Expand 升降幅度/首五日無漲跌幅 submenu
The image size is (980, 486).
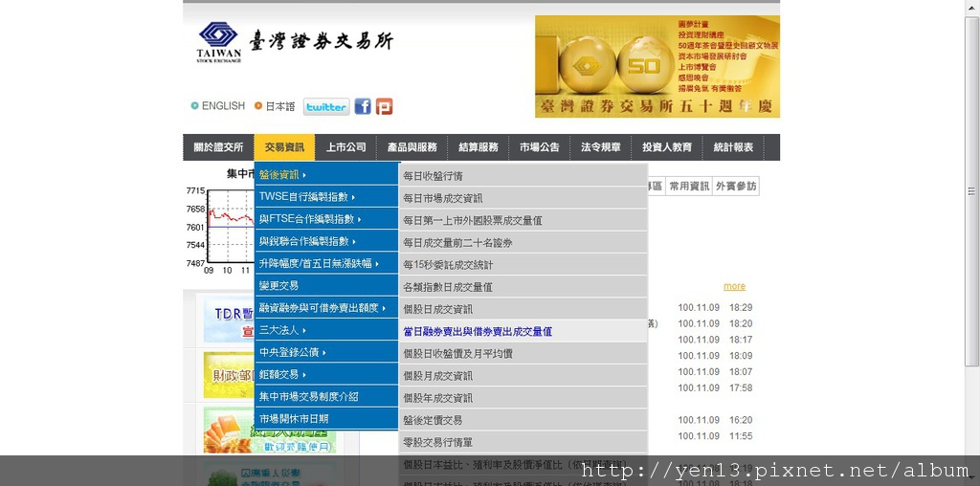(x=326, y=264)
